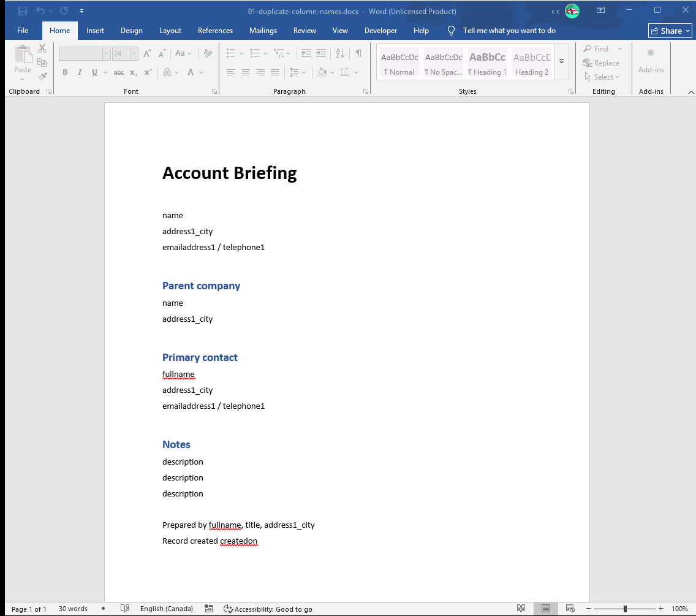
Task: Click the Find button
Action: coord(596,49)
